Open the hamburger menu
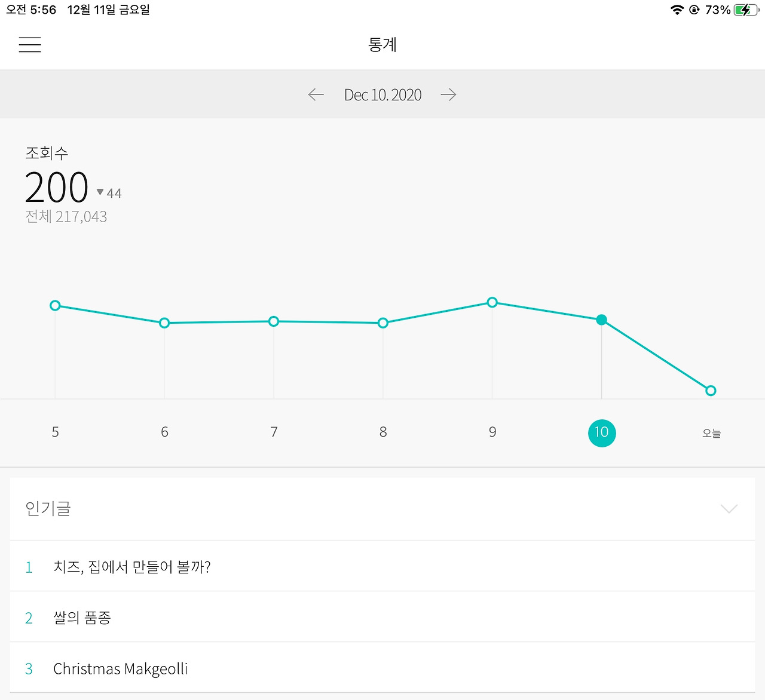Screen dimensions: 765x700 coord(30,45)
